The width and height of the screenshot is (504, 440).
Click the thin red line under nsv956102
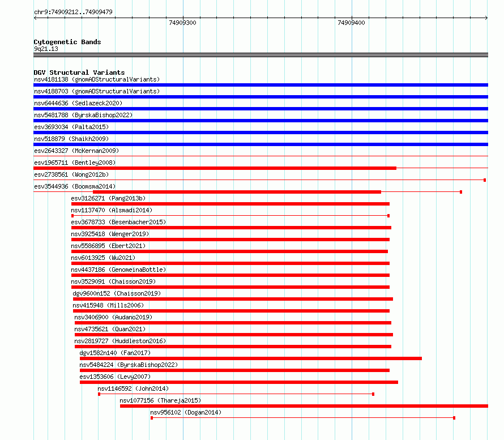click(x=303, y=418)
